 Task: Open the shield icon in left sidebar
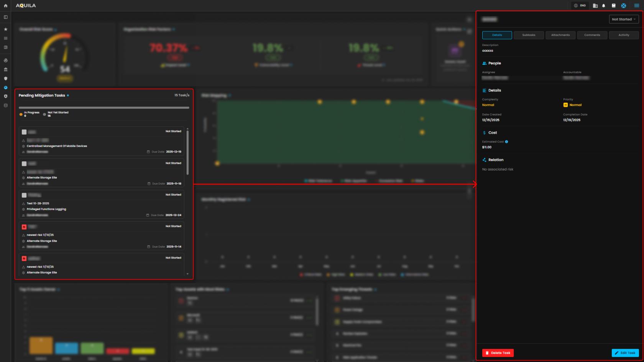(5, 79)
